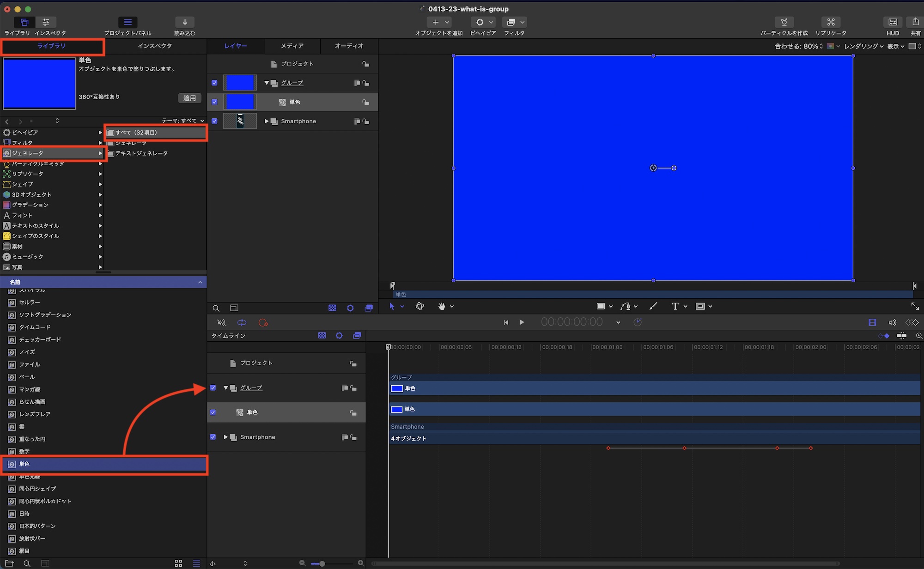The width and height of the screenshot is (924, 569).
Task: Disable the 単色 layer checkbox in layers list
Action: coord(214,102)
